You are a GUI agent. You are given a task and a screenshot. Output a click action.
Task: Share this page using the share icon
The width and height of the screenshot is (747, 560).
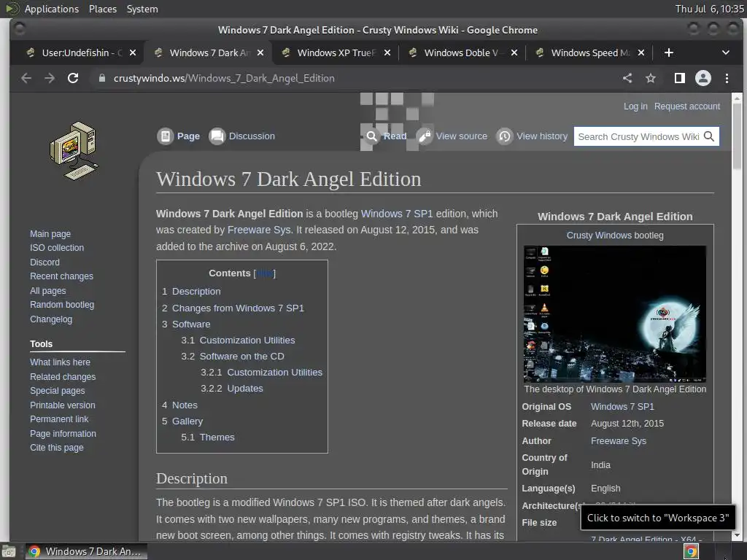[x=627, y=78]
